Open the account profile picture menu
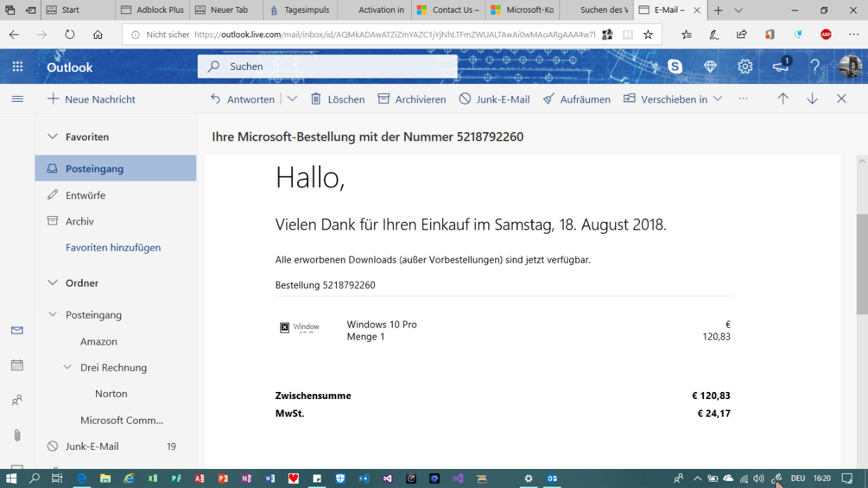 850,66
